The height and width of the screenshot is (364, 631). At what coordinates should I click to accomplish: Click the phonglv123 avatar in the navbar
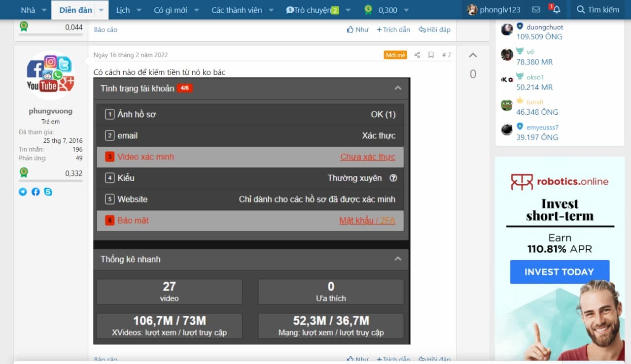tap(472, 10)
